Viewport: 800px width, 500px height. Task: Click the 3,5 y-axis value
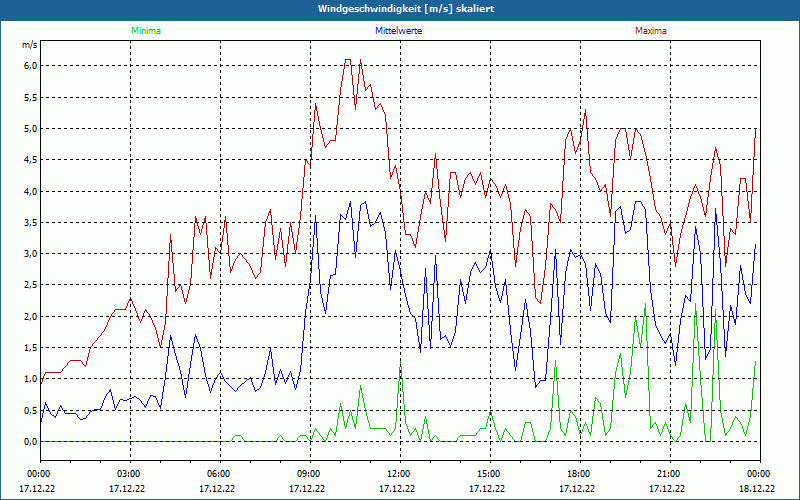[x=30, y=222]
